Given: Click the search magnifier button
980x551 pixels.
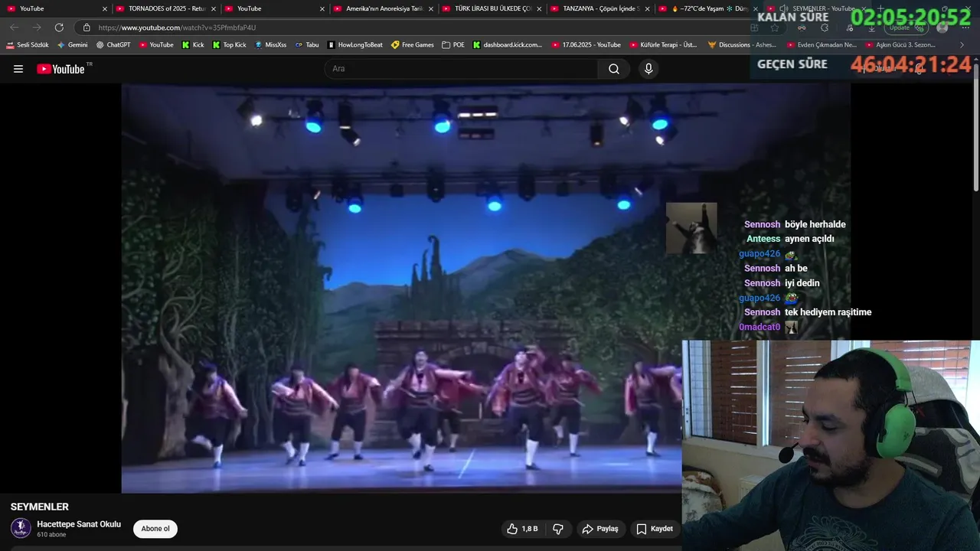Looking at the screenshot, I should coord(614,69).
